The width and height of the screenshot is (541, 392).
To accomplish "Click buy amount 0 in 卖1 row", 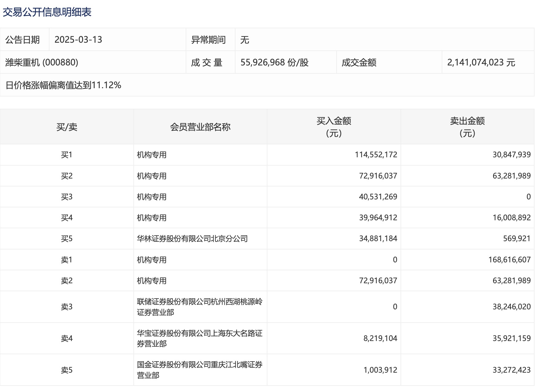I will tap(395, 260).
